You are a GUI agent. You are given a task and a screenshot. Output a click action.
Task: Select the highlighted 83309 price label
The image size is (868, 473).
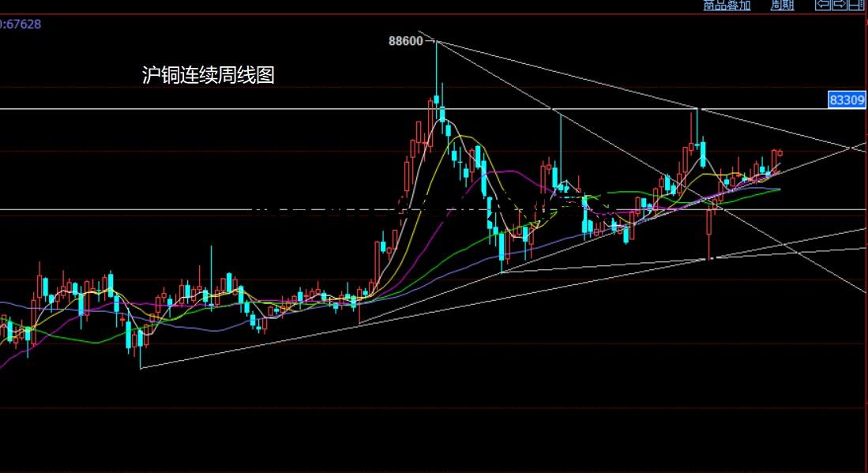point(847,100)
